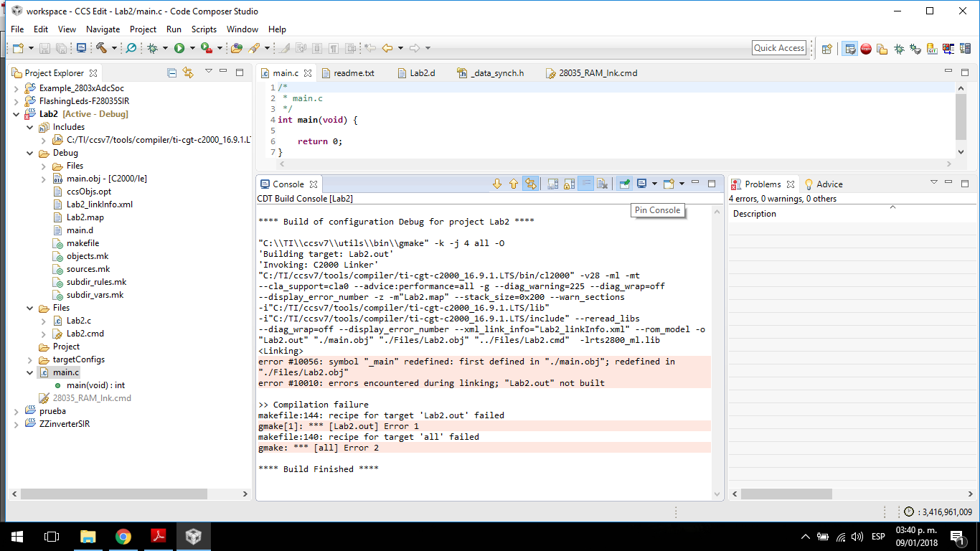Click Collapse All in Project Explorer
980x551 pixels.
point(171,72)
